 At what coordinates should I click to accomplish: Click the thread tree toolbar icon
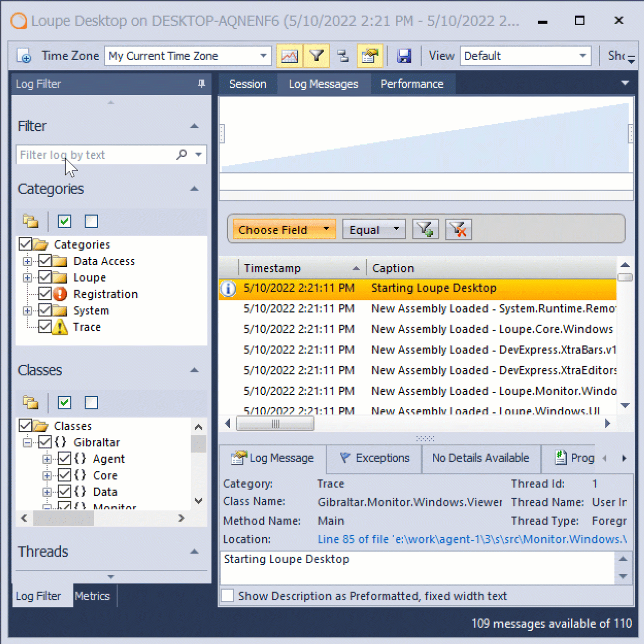click(x=343, y=56)
